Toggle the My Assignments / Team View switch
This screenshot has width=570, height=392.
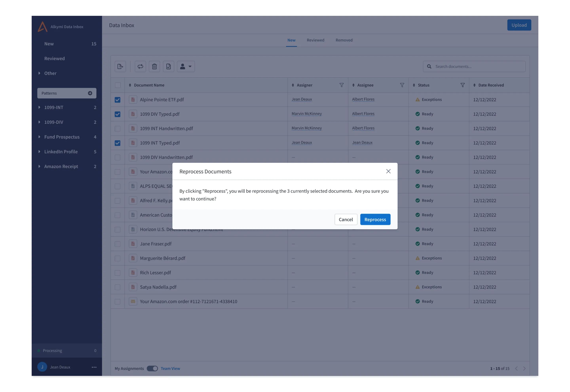point(152,368)
